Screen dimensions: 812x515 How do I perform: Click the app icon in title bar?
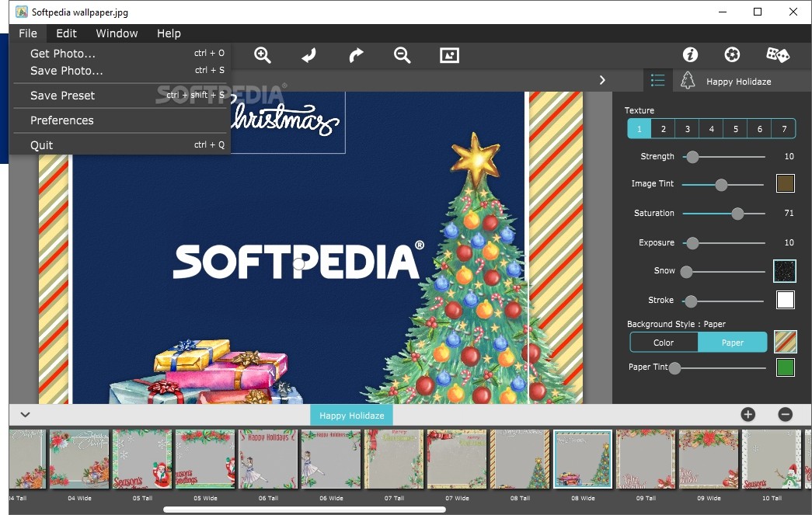click(x=22, y=12)
